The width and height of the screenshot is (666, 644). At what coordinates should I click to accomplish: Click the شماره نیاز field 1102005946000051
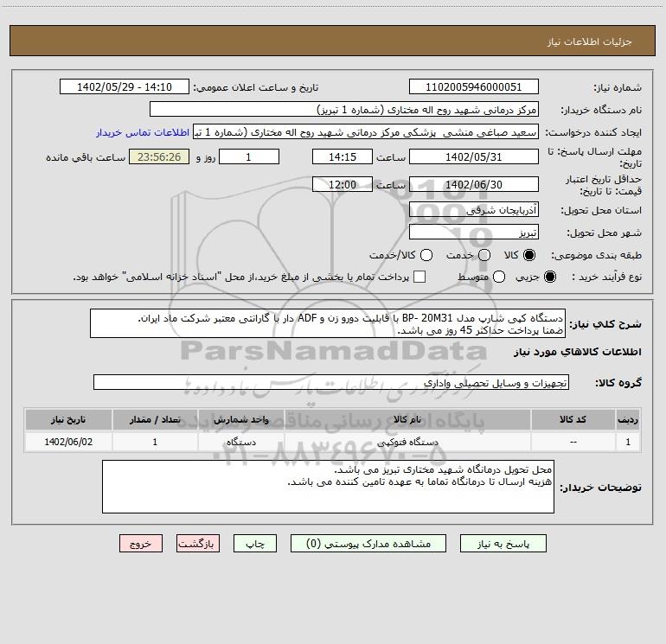[474, 86]
